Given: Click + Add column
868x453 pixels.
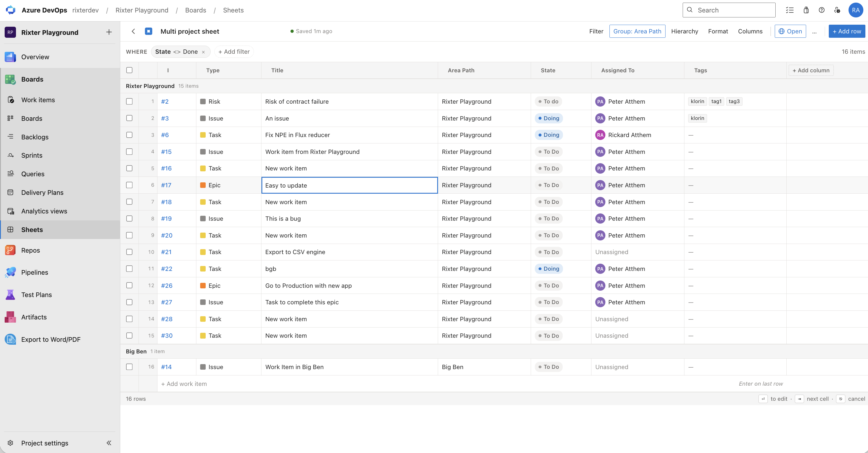Looking at the screenshot, I should [x=811, y=70].
